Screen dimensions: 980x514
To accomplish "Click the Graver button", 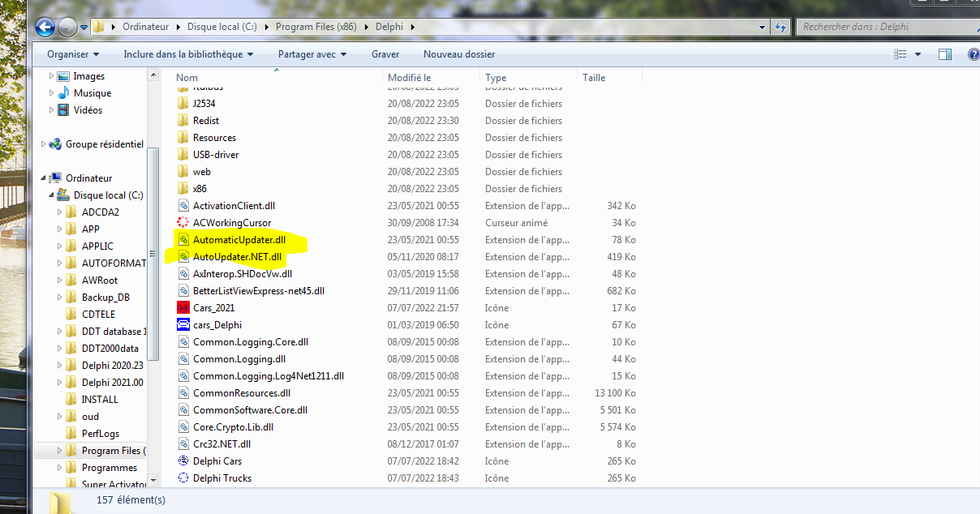I will click(385, 54).
